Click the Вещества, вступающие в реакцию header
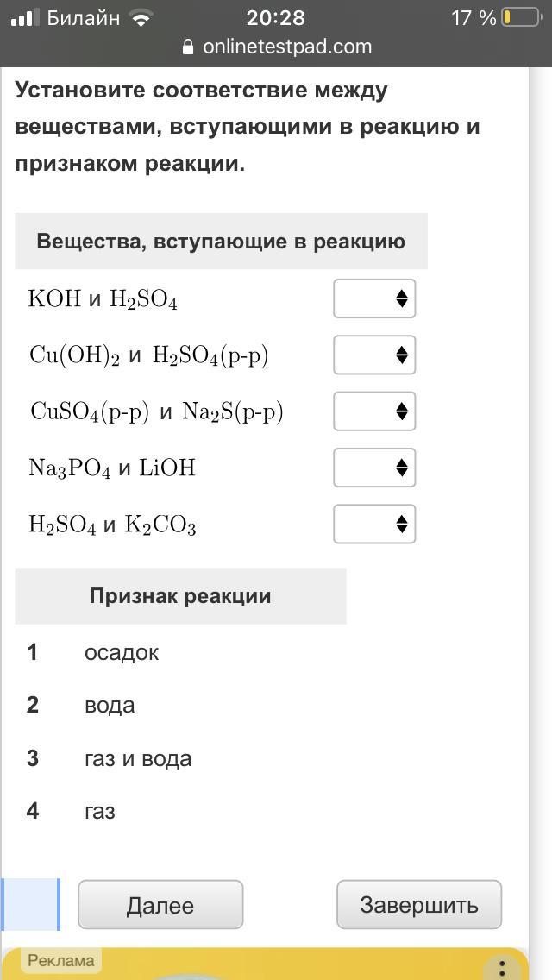The image size is (552, 980). click(x=221, y=242)
